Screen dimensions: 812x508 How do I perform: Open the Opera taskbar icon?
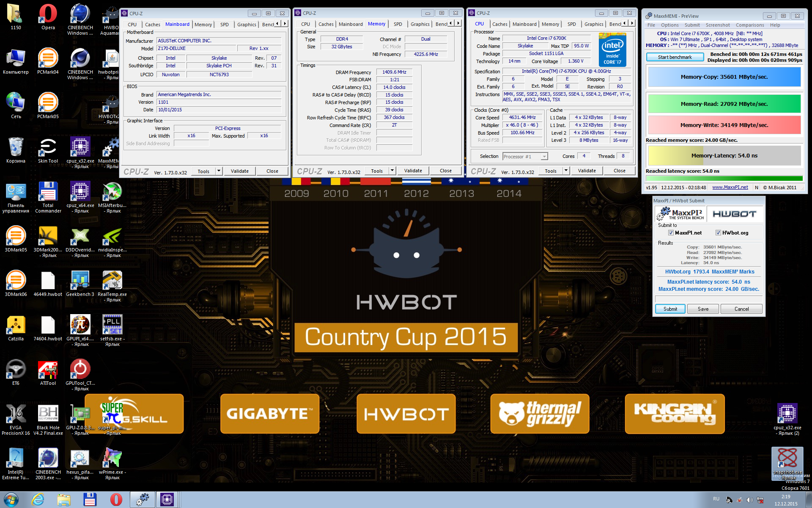[x=116, y=500]
